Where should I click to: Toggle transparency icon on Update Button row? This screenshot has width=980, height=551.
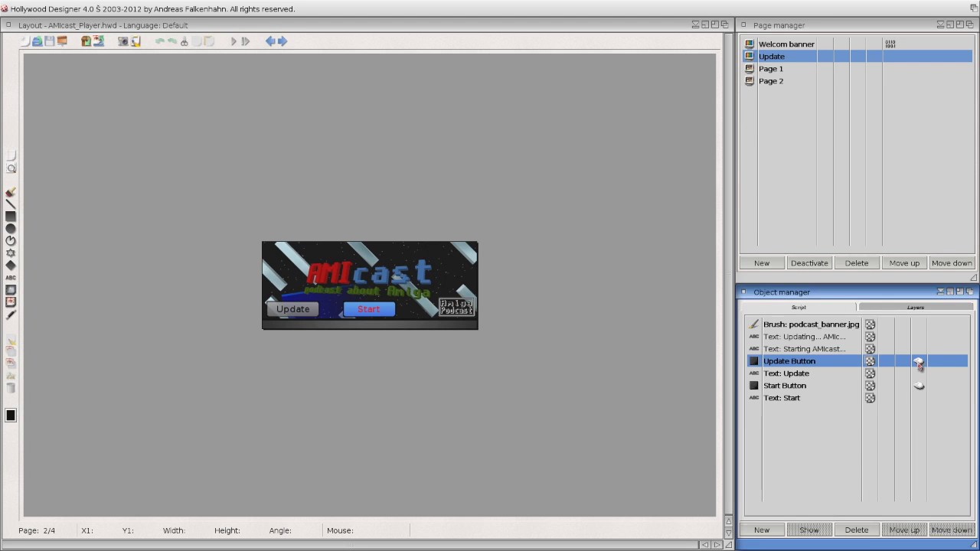[x=870, y=361]
